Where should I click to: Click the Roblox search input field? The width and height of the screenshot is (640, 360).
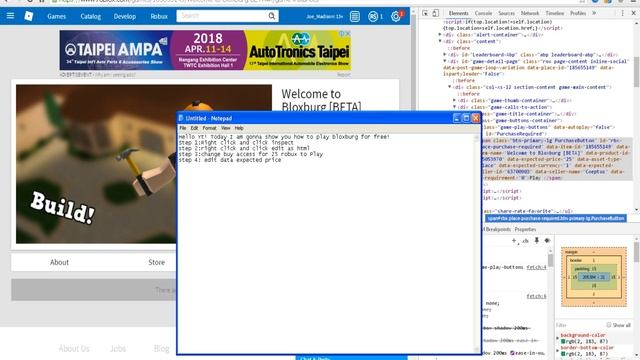(x=222, y=16)
